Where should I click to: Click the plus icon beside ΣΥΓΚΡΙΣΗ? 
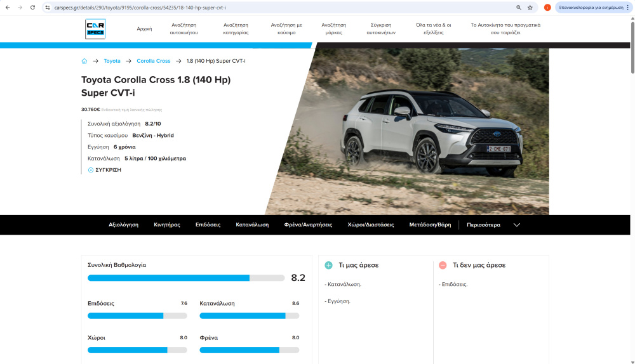(91, 170)
